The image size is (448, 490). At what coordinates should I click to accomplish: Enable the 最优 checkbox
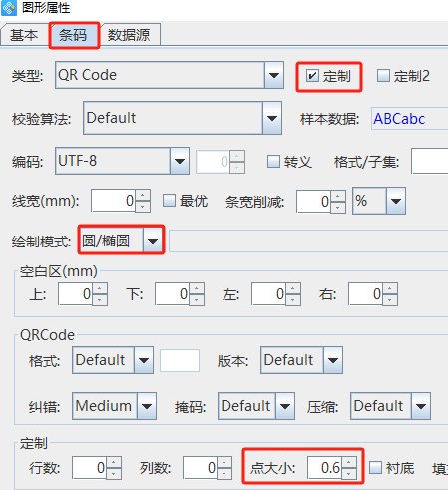tap(169, 201)
